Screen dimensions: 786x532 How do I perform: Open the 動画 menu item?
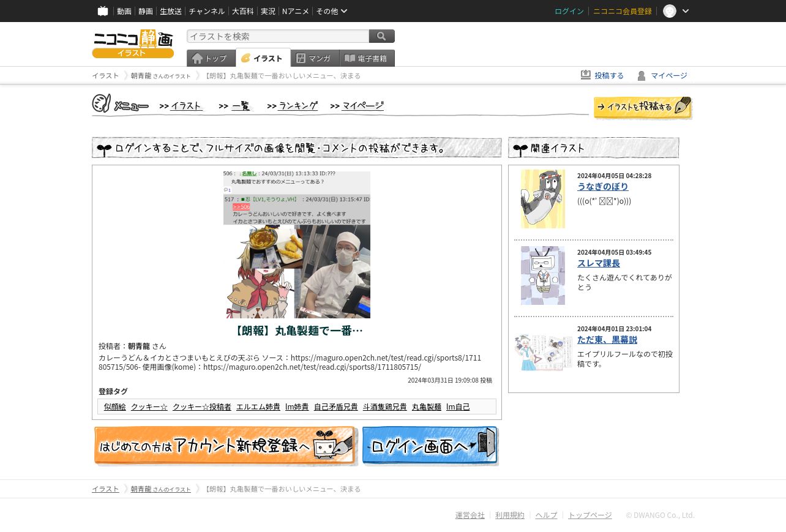pos(124,11)
